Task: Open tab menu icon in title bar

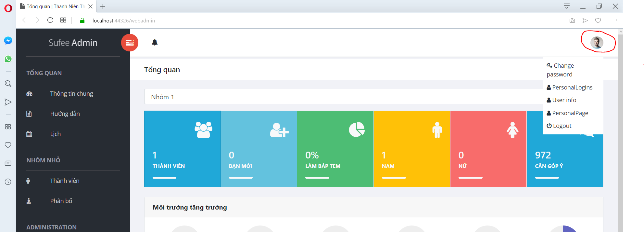Action: click(x=567, y=6)
